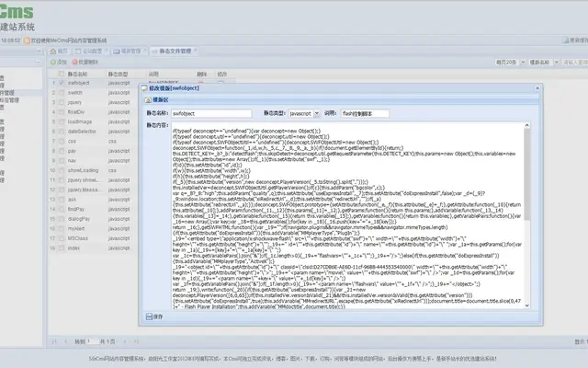Toggle the select-all checkbox in table header
The width and height of the screenshot is (588, 368).
tap(62, 74)
